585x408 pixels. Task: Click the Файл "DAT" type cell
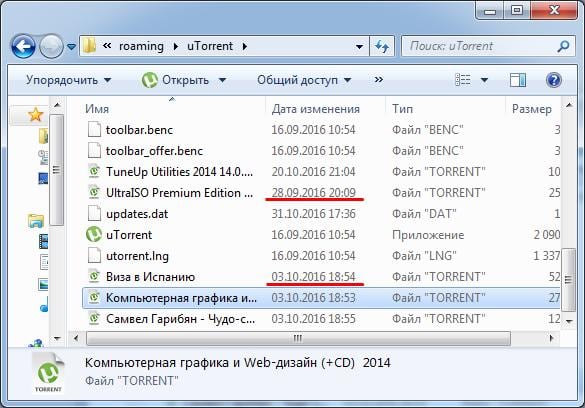pyautogui.click(x=424, y=214)
